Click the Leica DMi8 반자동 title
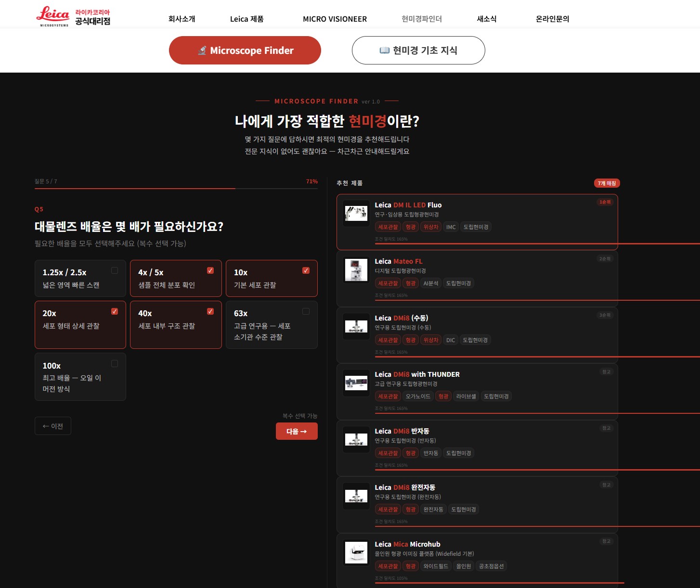Image resolution: width=700 pixels, height=588 pixels. pyautogui.click(x=402, y=431)
